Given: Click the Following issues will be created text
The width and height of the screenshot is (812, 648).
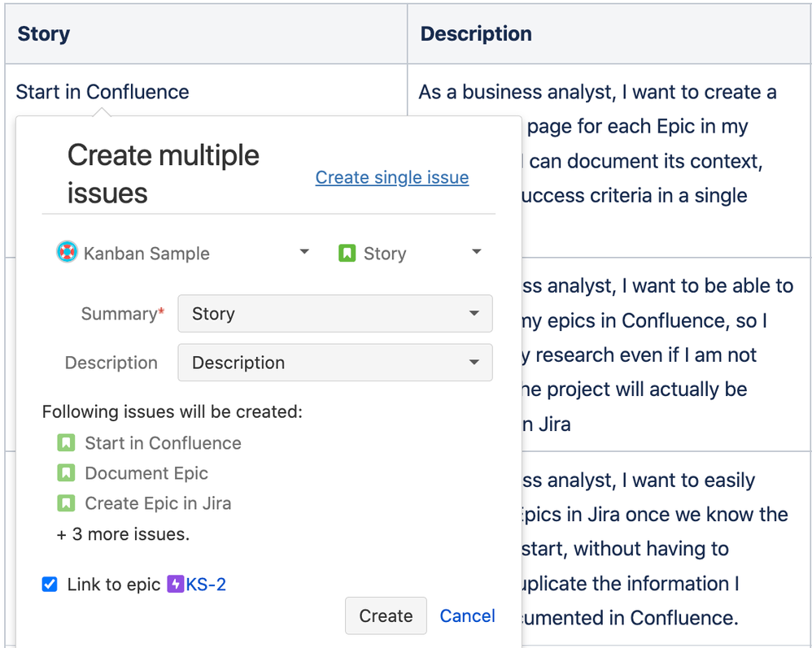Looking at the screenshot, I should (x=172, y=411).
